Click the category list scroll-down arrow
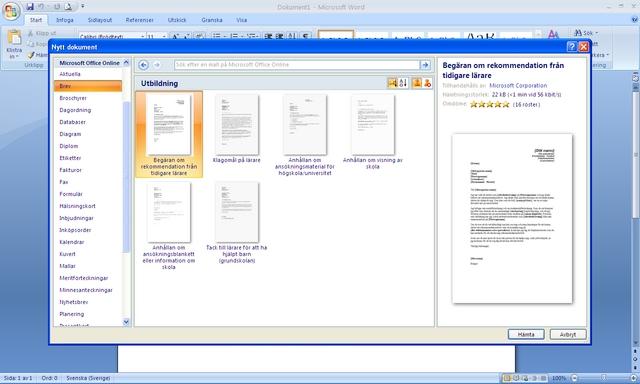640x384 pixels. (x=126, y=322)
